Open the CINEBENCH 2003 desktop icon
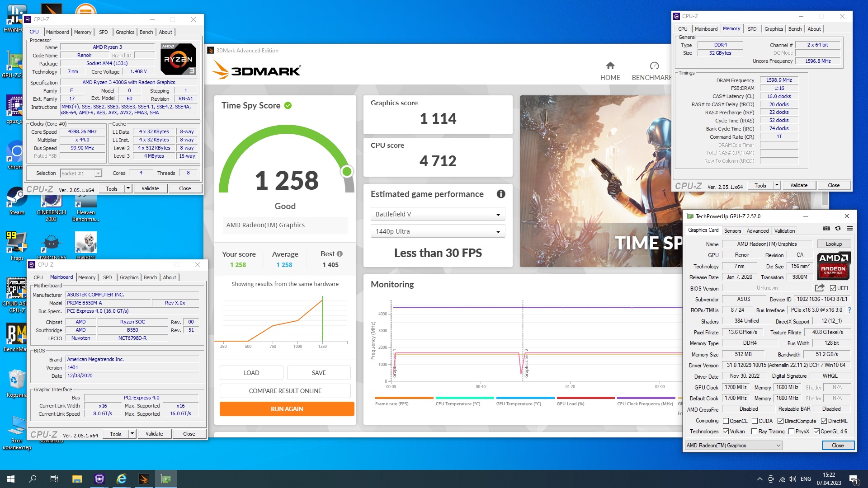This screenshot has width=868, height=488. coord(51,208)
